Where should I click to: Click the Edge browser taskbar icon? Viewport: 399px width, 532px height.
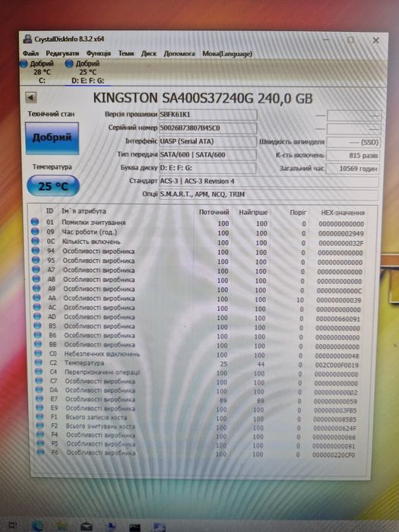[x=38, y=526]
